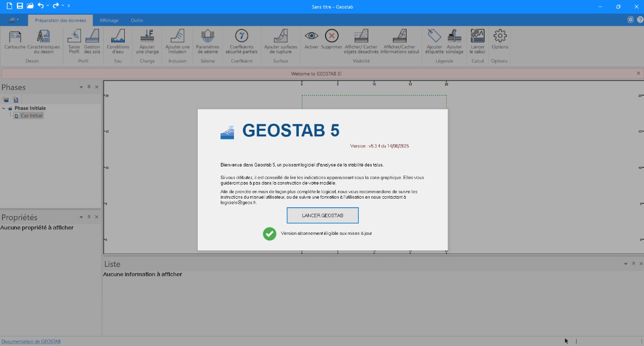Viewport: 644px width, 346px height.
Task: Open Conditions d'eau
Action: (x=118, y=41)
